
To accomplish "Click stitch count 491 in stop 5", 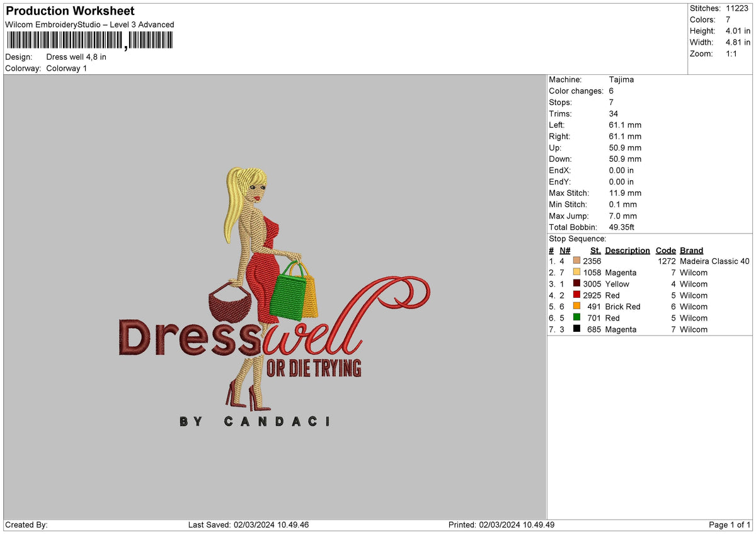I will (594, 307).
